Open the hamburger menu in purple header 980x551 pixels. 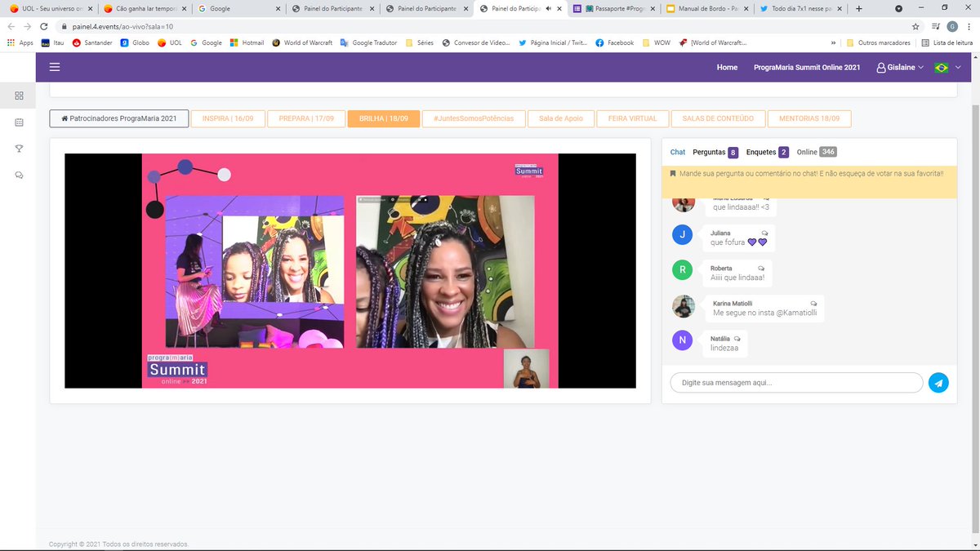pyautogui.click(x=55, y=67)
